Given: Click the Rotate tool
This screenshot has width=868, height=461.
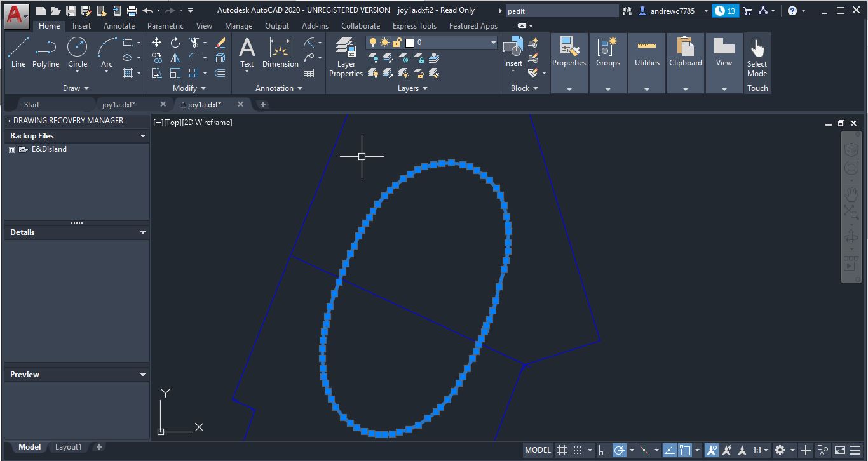Looking at the screenshot, I should click(x=175, y=43).
